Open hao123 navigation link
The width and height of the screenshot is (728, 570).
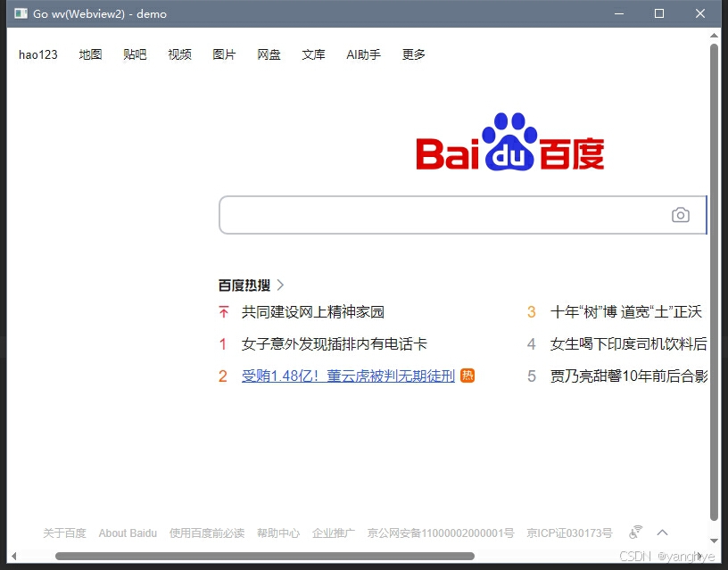(x=38, y=54)
